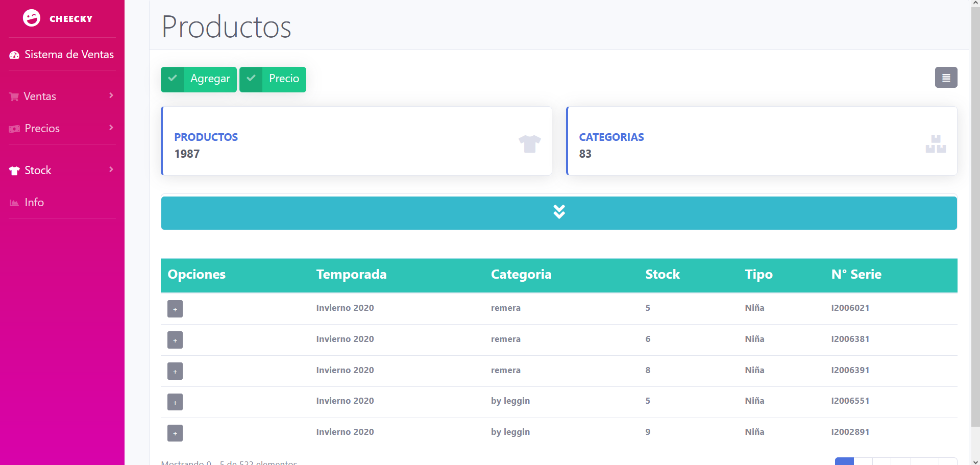Click the list view icon at top right
Screen dimensions: 980x465
coord(946,77)
